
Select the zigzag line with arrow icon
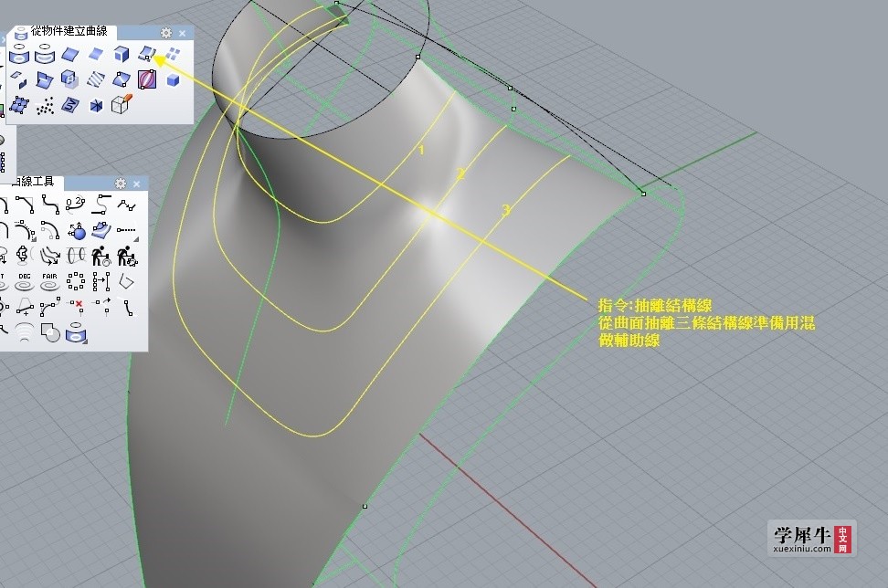click(x=126, y=205)
